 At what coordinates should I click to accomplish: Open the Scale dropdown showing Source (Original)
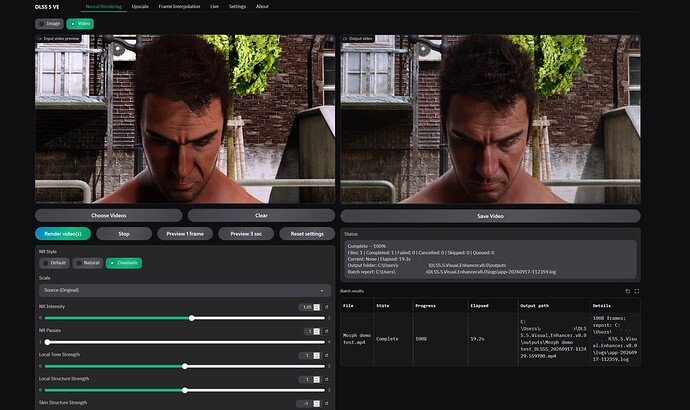click(185, 290)
